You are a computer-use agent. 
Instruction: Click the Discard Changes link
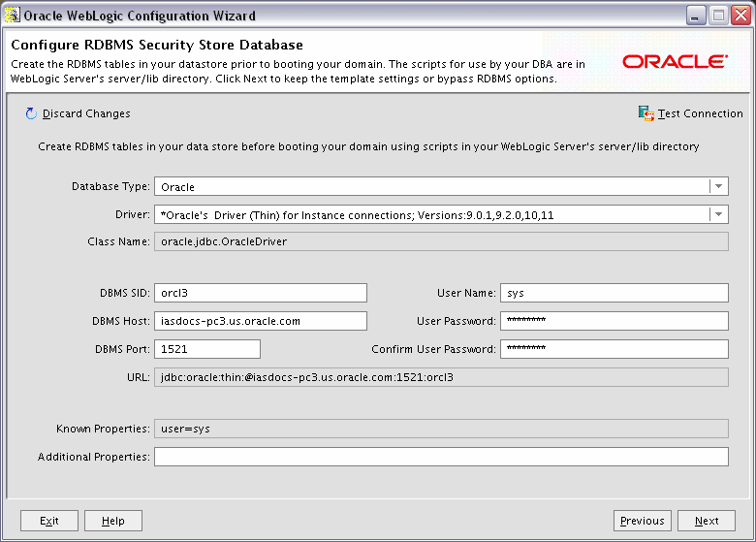(x=86, y=113)
